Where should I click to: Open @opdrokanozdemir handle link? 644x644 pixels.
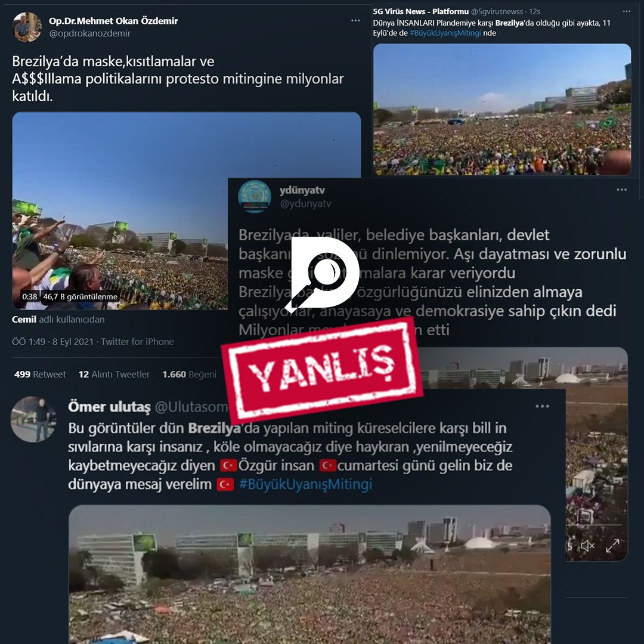[89, 33]
